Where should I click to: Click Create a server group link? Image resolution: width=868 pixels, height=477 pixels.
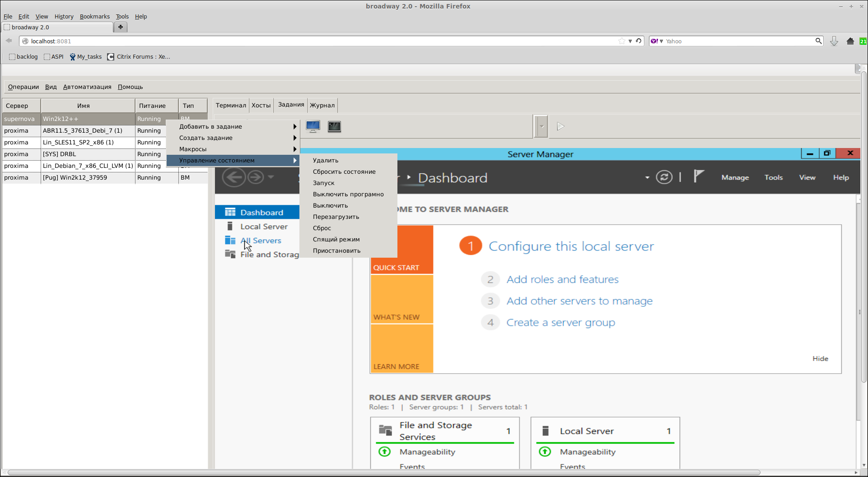click(x=560, y=323)
